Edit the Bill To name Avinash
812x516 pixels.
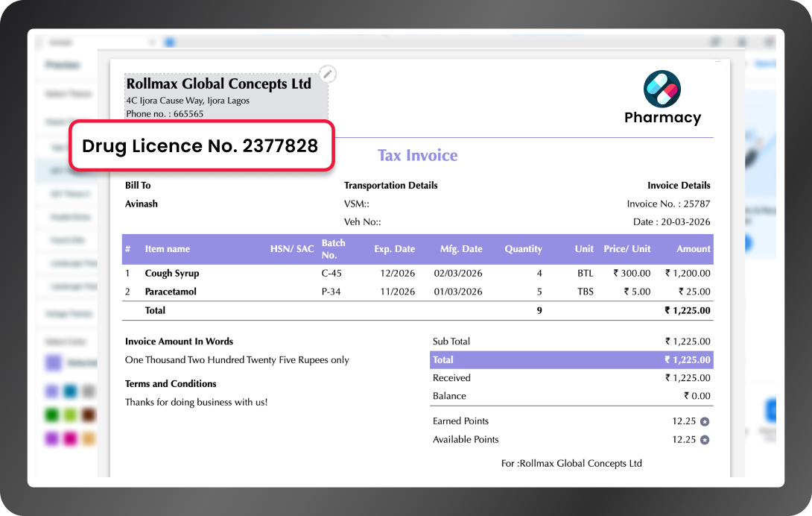pyautogui.click(x=141, y=204)
